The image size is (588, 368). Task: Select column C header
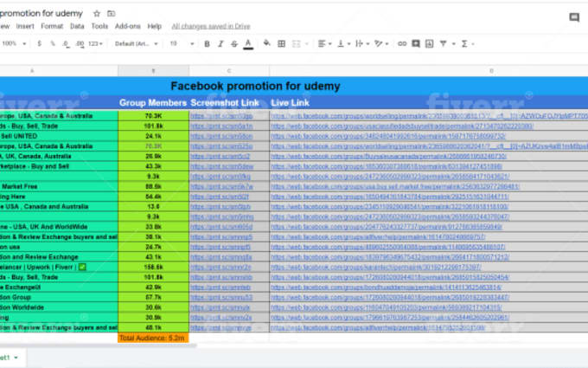(x=229, y=71)
